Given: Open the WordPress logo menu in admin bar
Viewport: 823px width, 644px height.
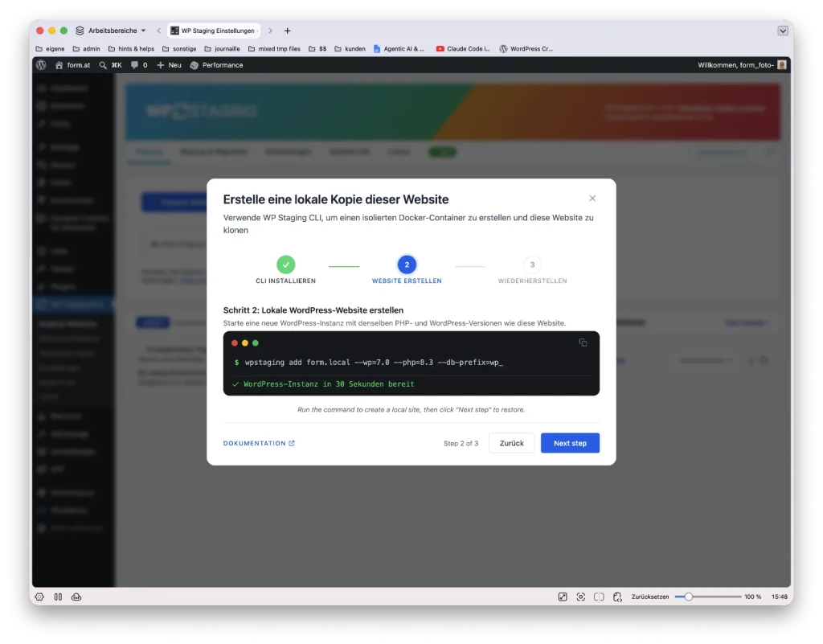Looking at the screenshot, I should tap(42, 65).
